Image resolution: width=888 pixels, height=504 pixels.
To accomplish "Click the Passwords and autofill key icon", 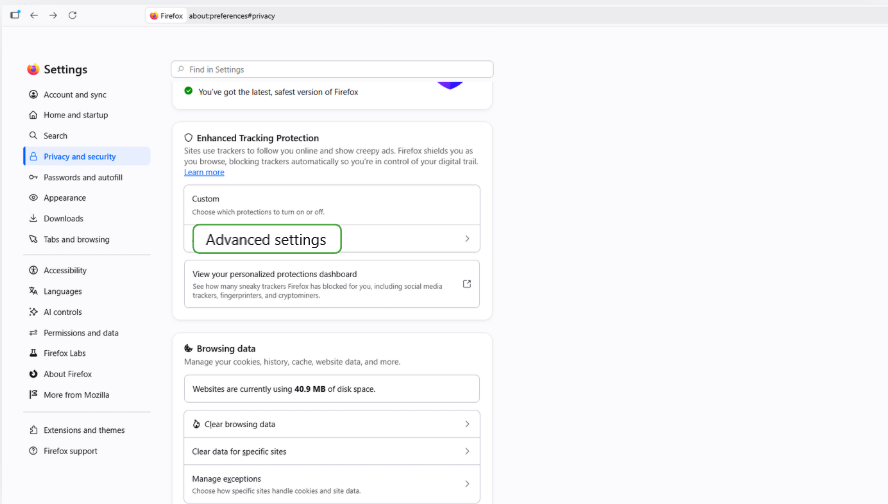I will pos(33,177).
